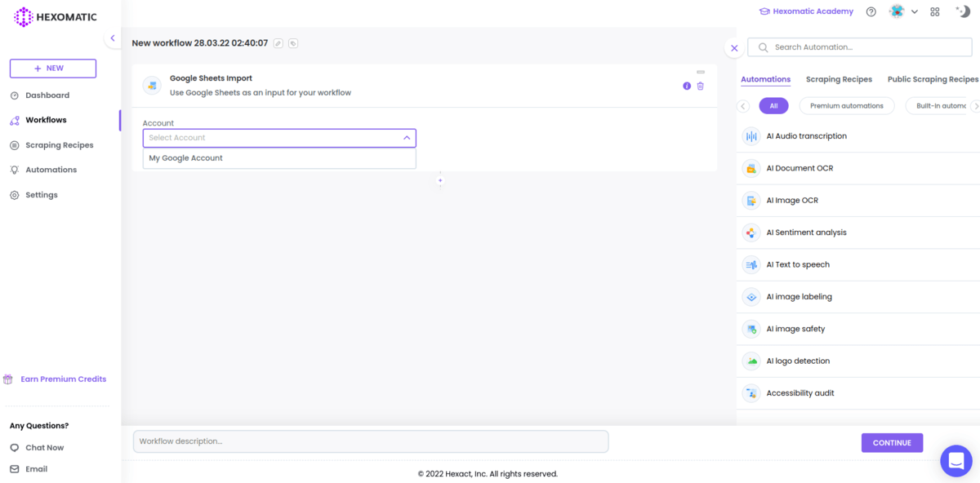The width and height of the screenshot is (980, 483).
Task: Toggle dark mode with the moon icon
Action: pyautogui.click(x=963, y=11)
